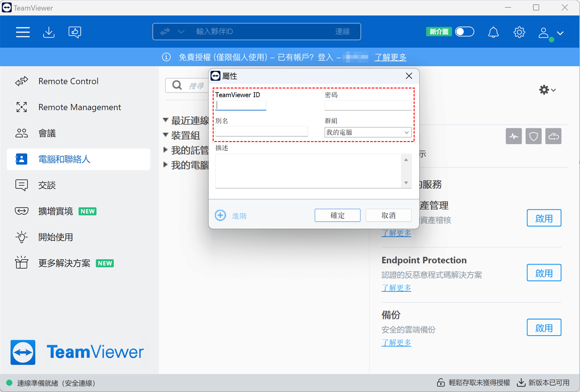Close the 屬性 dialog
This screenshot has height=392, width=580.
point(409,76)
